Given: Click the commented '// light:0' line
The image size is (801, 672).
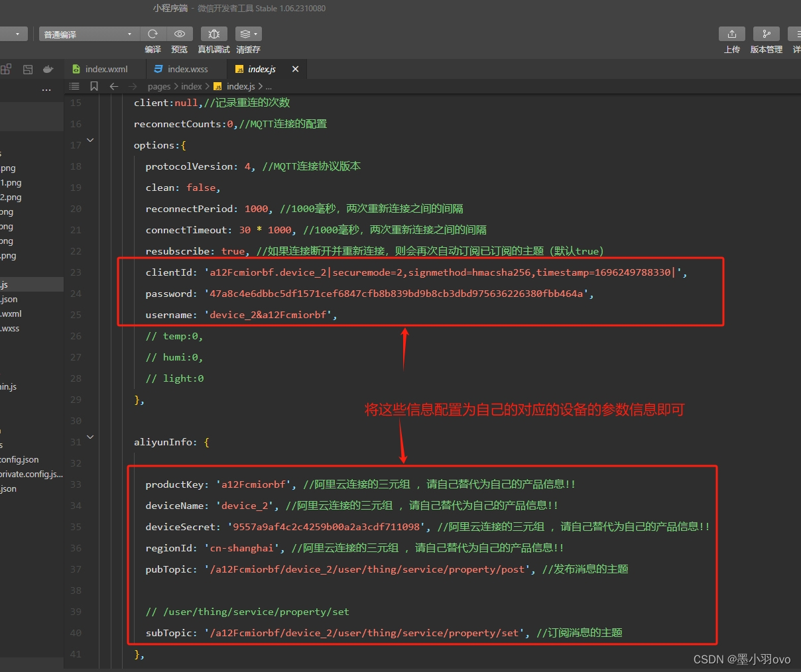Looking at the screenshot, I should pyautogui.click(x=174, y=378).
